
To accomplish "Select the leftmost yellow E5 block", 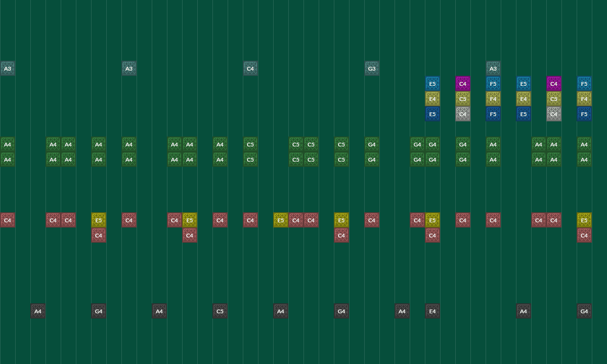I will pyautogui.click(x=99, y=220).
